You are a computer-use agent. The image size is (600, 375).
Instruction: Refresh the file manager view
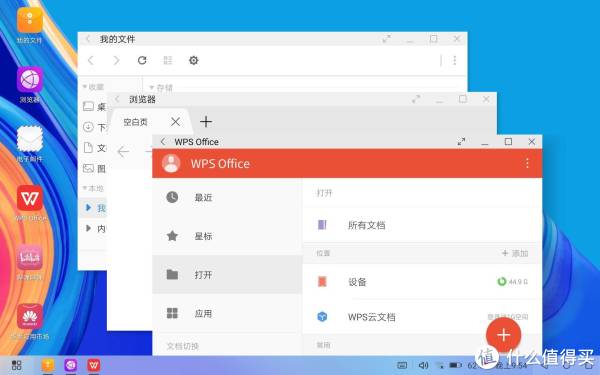[x=142, y=60]
